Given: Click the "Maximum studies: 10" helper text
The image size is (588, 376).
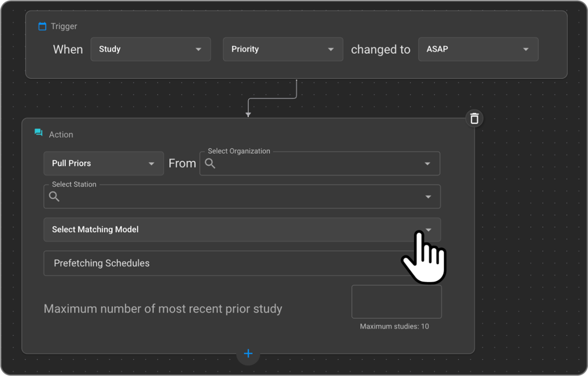Looking at the screenshot, I should 394,326.
